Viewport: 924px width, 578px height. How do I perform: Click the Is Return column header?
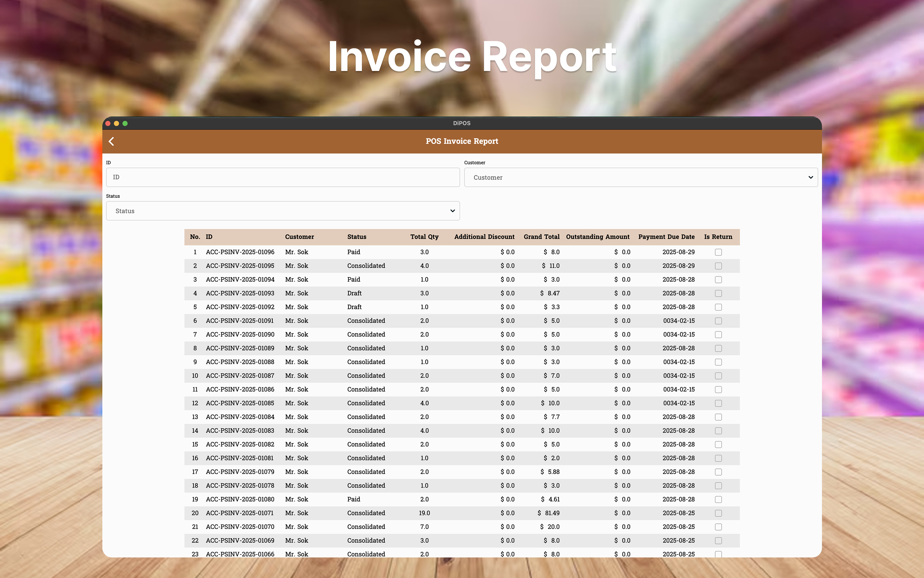coord(718,237)
